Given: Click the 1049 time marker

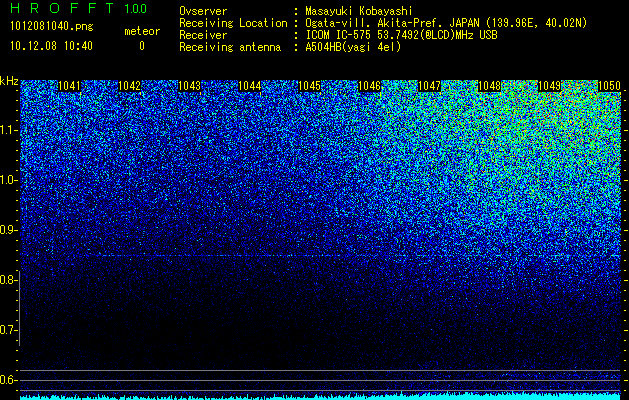Looking at the screenshot, I should 549,86.
